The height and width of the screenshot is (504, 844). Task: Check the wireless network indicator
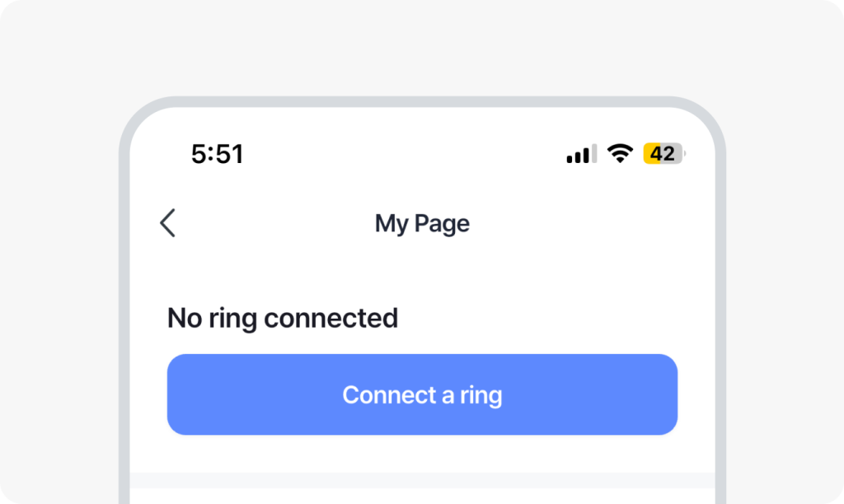coord(619,153)
